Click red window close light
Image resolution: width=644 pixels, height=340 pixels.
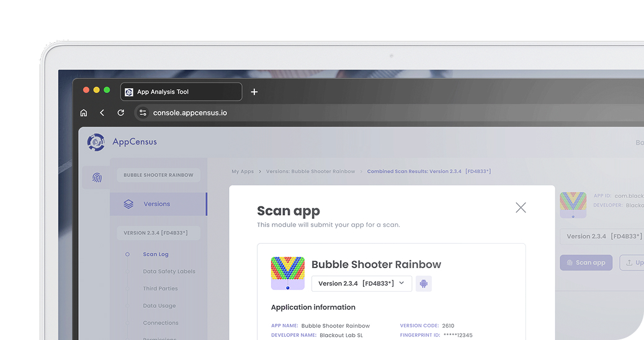[x=86, y=90]
